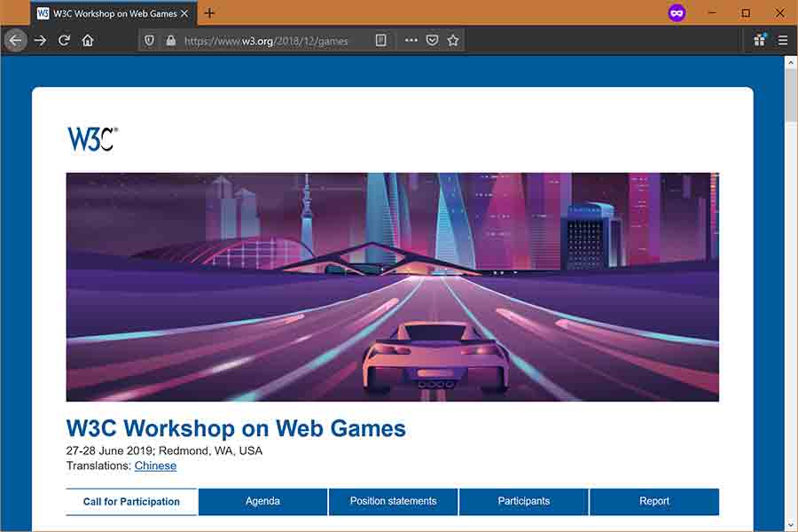Switch to Call for Participation tab

tap(131, 502)
